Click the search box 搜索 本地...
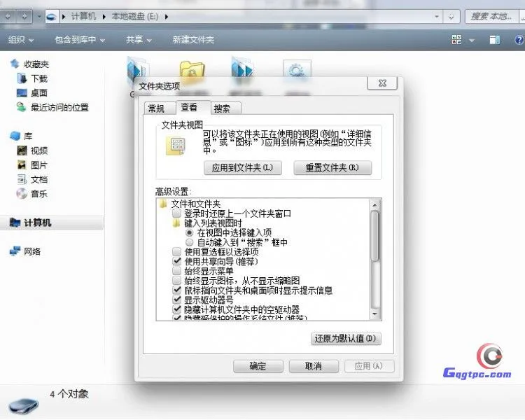The height and width of the screenshot is (420, 525). (x=491, y=16)
